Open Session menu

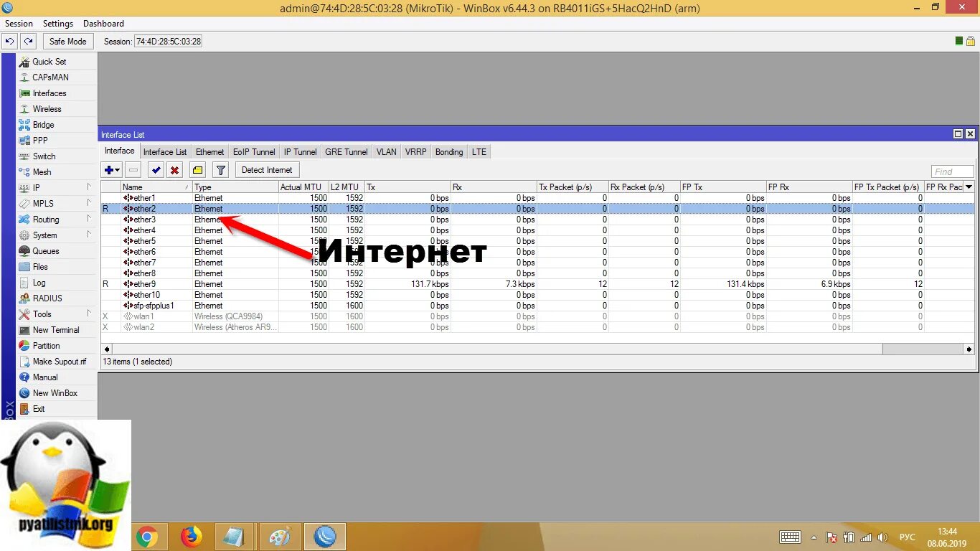(19, 24)
